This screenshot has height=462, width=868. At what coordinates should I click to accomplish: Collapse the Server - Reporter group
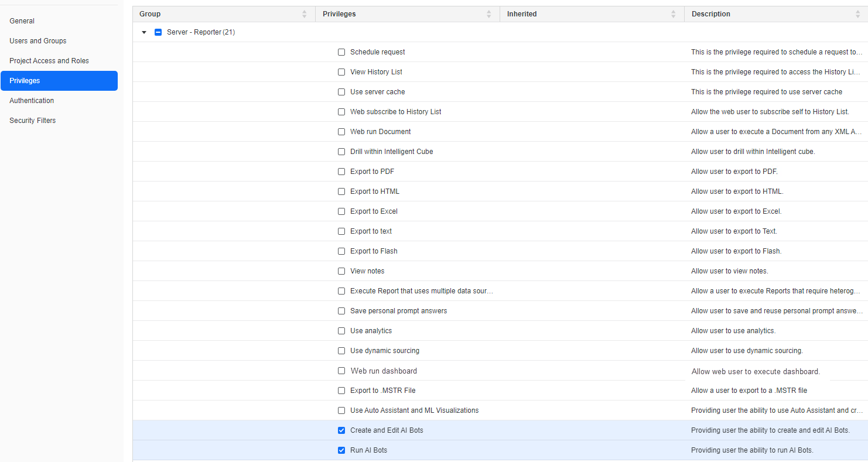pyautogui.click(x=144, y=32)
